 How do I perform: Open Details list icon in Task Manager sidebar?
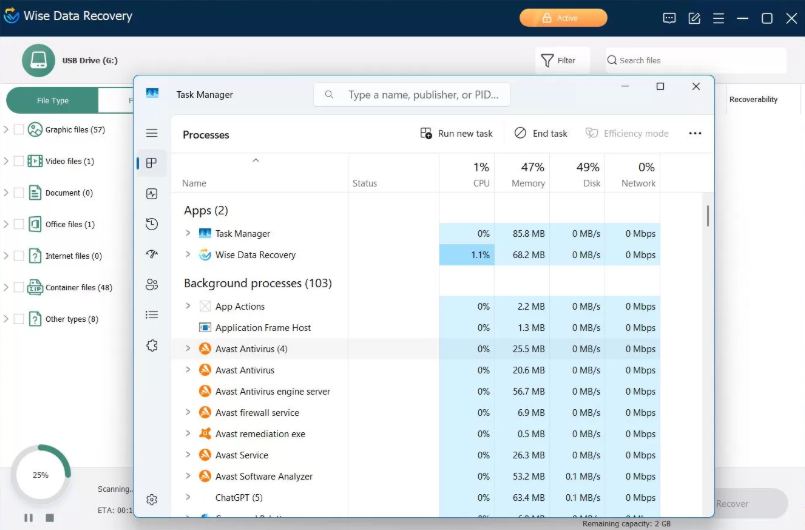point(151,315)
